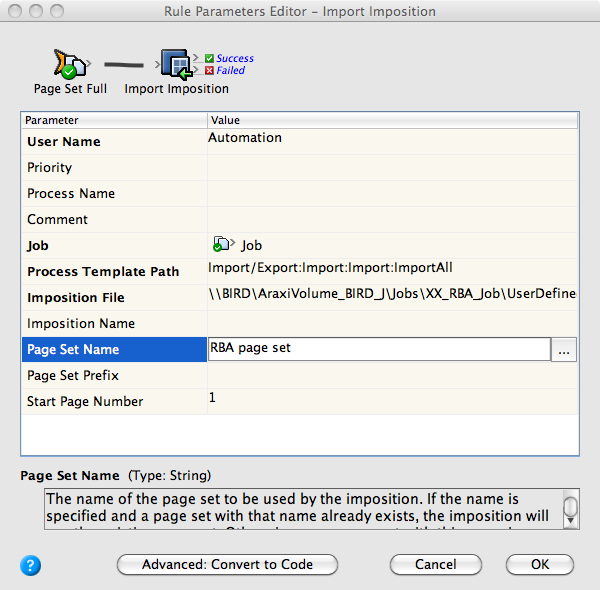Click the Import Imposition label under icon
This screenshot has height=590, width=600.
pos(176,89)
